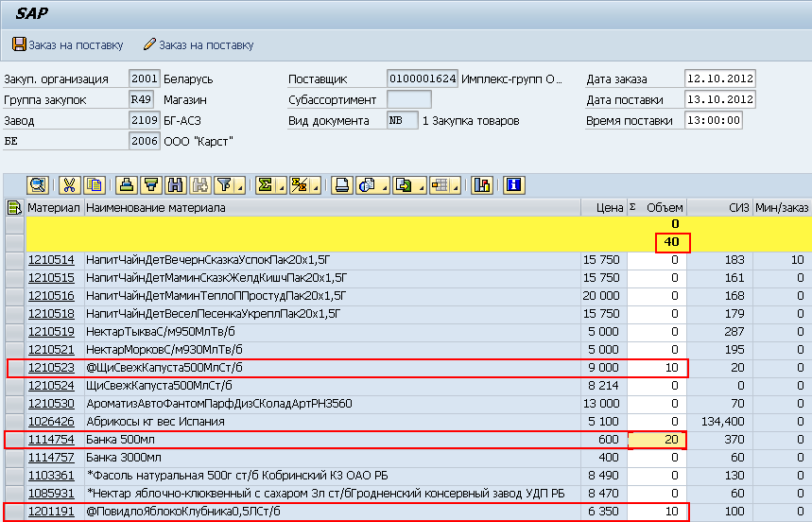Click the Материал column header
This screenshot has width=812, height=522.
click(54, 208)
